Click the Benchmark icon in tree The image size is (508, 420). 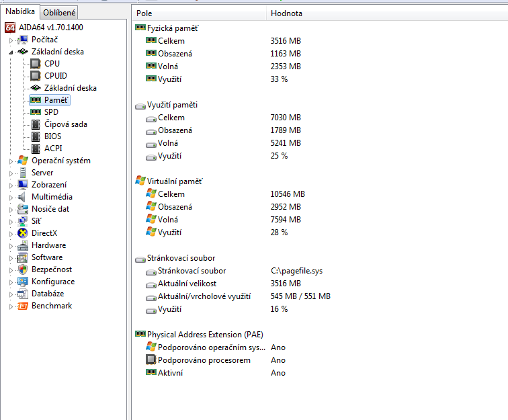pos(23,306)
